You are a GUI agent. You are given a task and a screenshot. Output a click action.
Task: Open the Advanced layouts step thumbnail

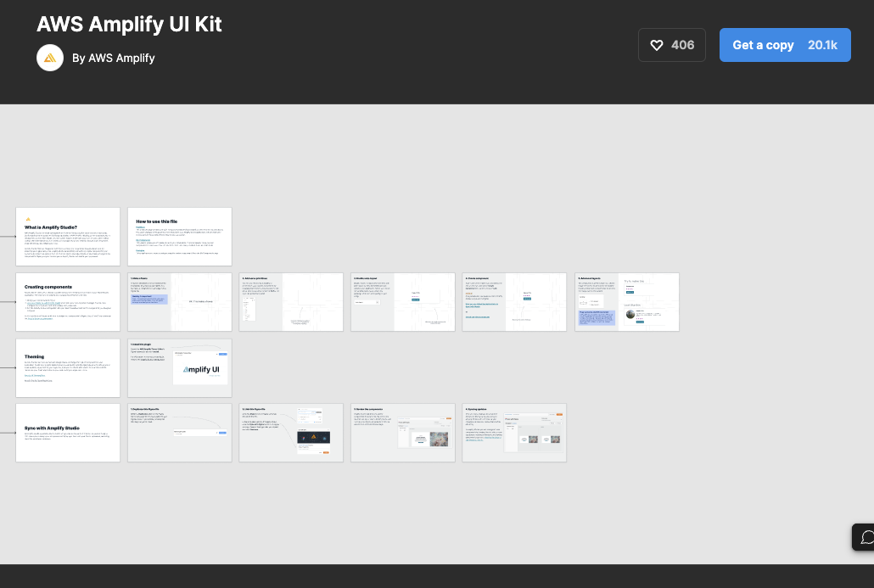pyautogui.click(x=627, y=302)
